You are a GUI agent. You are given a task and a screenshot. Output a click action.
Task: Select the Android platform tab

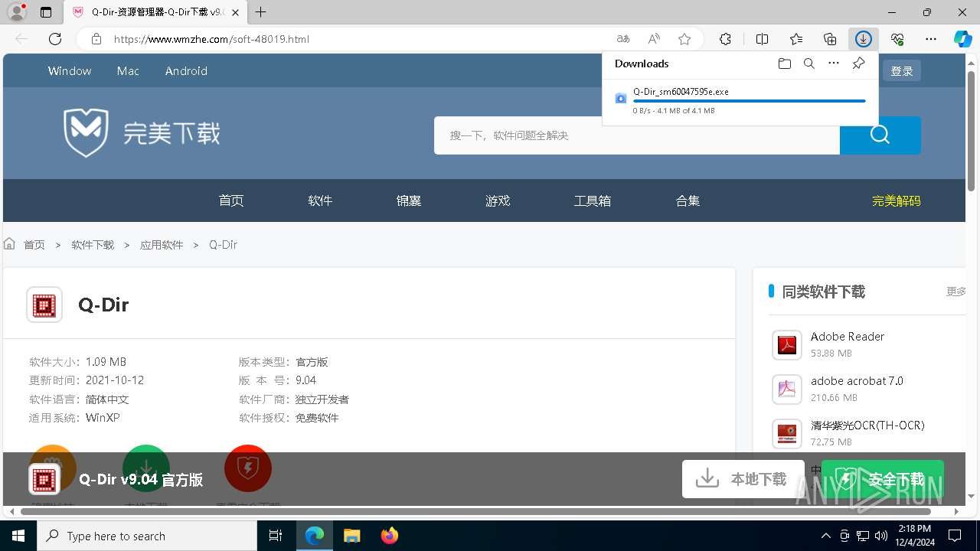tap(186, 71)
